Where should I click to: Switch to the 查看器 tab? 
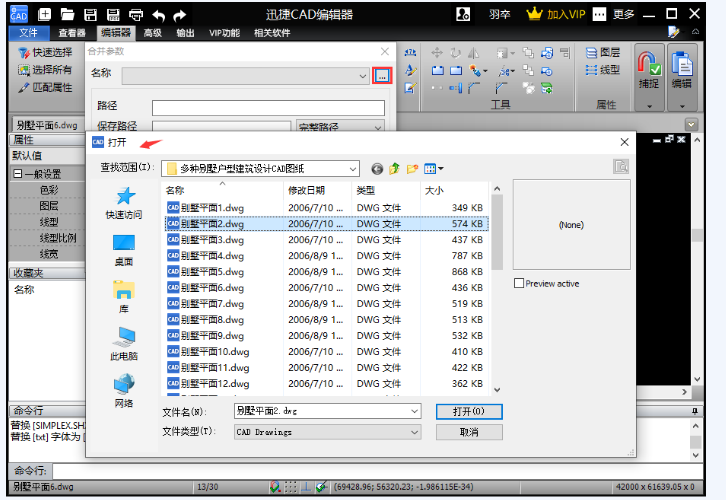(72, 33)
